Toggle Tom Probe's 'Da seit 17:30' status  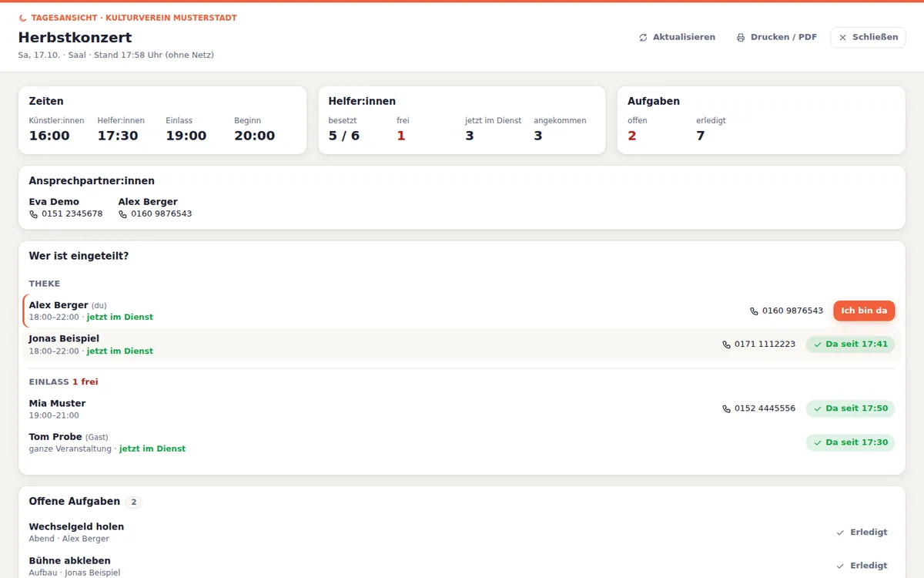(850, 442)
